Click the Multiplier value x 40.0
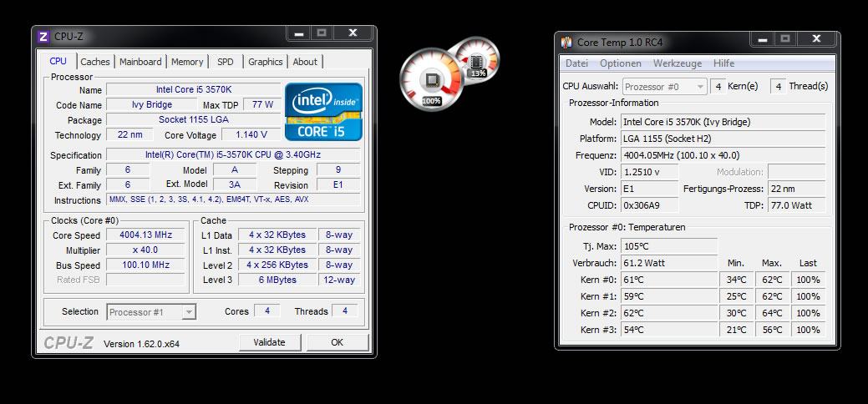This screenshot has width=868, height=404. click(x=146, y=250)
